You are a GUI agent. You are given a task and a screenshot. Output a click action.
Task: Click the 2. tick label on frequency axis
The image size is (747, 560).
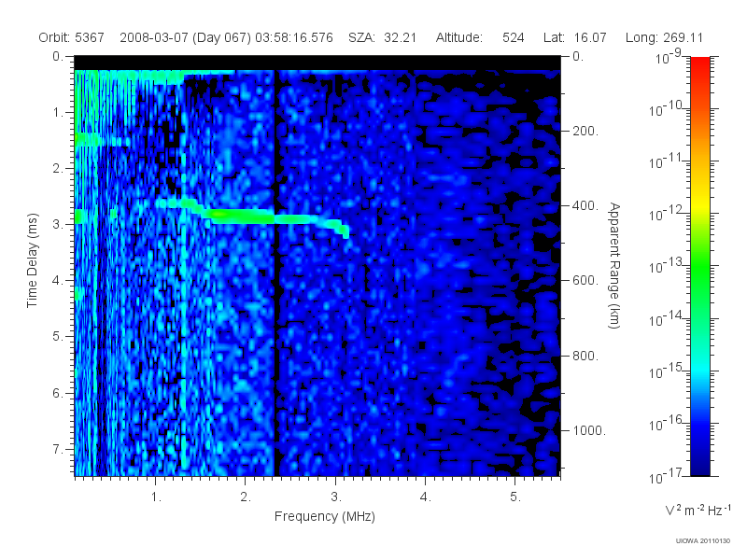point(246,497)
